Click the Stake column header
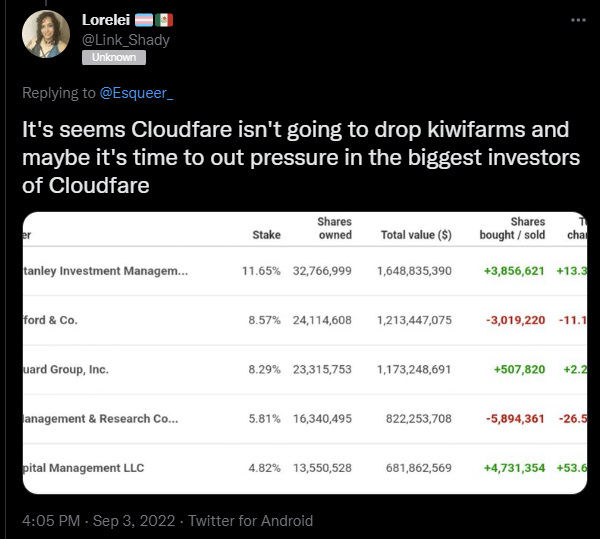 (x=266, y=234)
